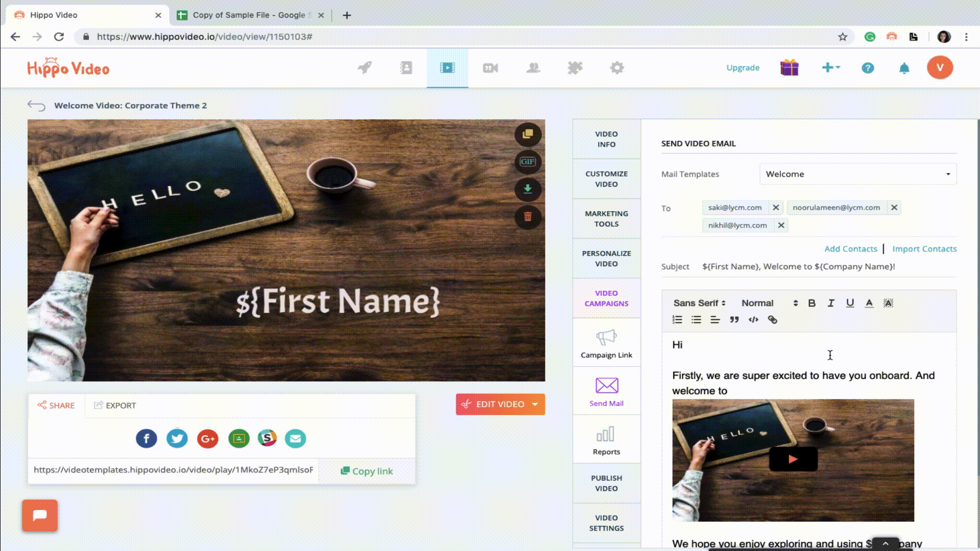Click the underline formatting button

tap(850, 303)
